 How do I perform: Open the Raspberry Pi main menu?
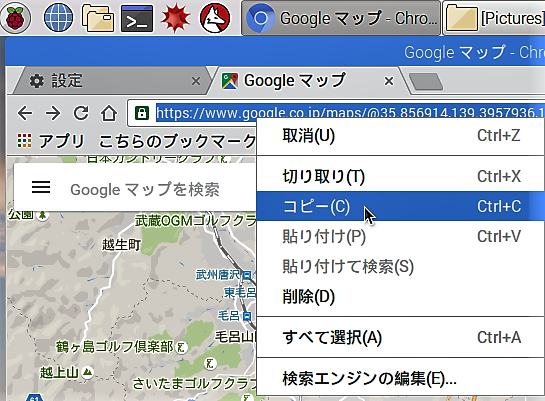16,17
